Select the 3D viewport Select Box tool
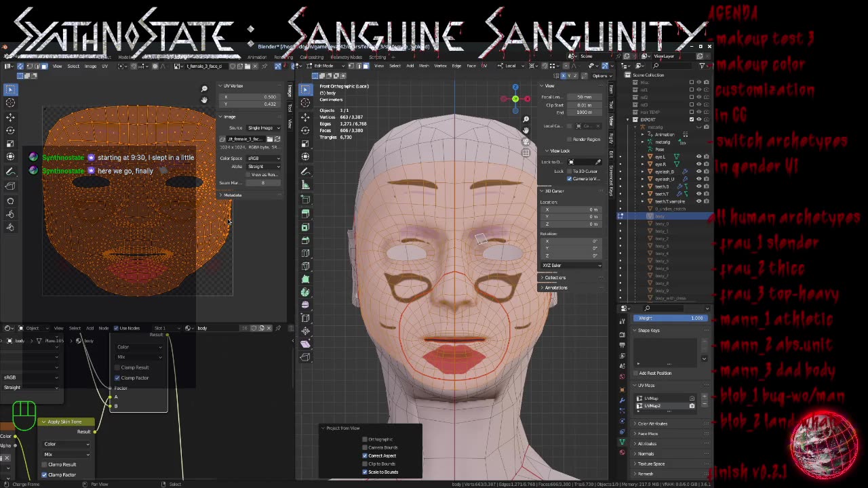This screenshot has height=488, width=868. [305, 89]
